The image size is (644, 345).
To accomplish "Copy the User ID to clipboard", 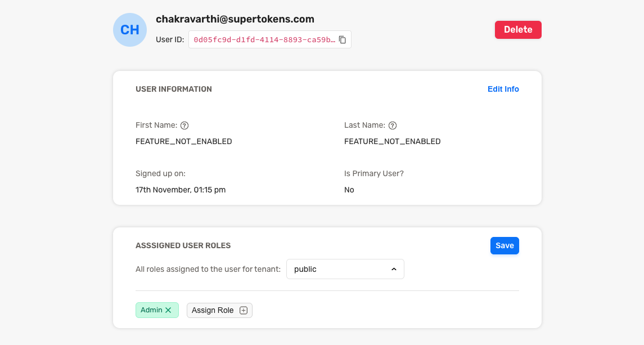I will (343, 40).
